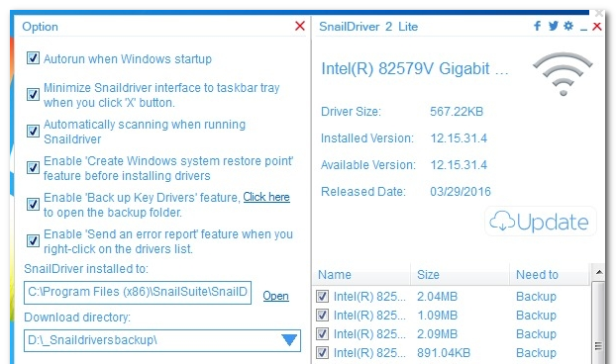The height and width of the screenshot is (364, 616).
Task: Click the SnailDriver installed path field
Action: [x=138, y=293]
